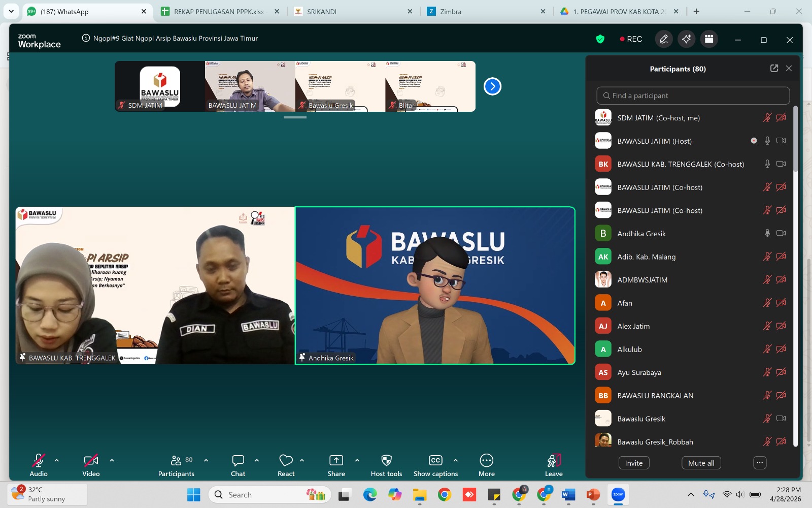This screenshot has width=812, height=508.
Task: Expand the Share options arrow
Action: click(x=357, y=460)
